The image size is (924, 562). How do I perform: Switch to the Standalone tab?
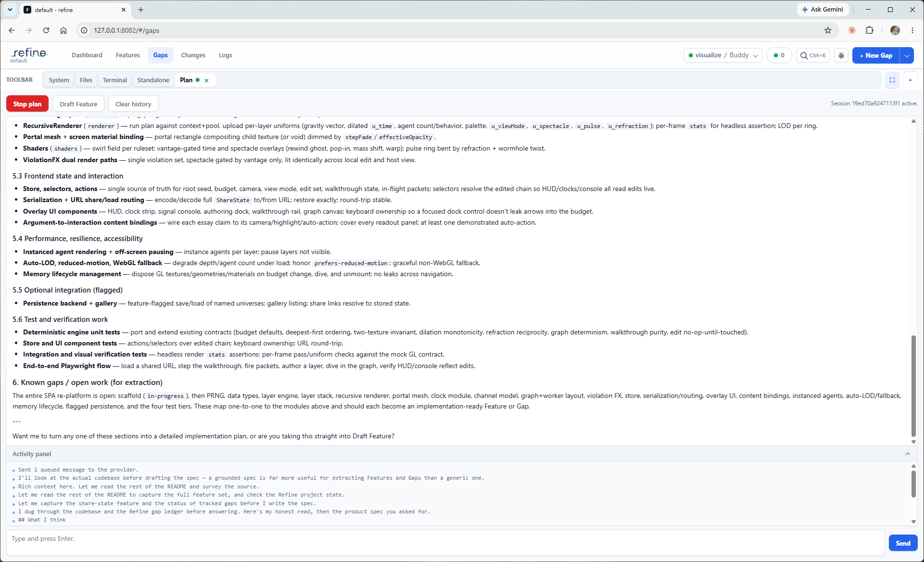153,80
